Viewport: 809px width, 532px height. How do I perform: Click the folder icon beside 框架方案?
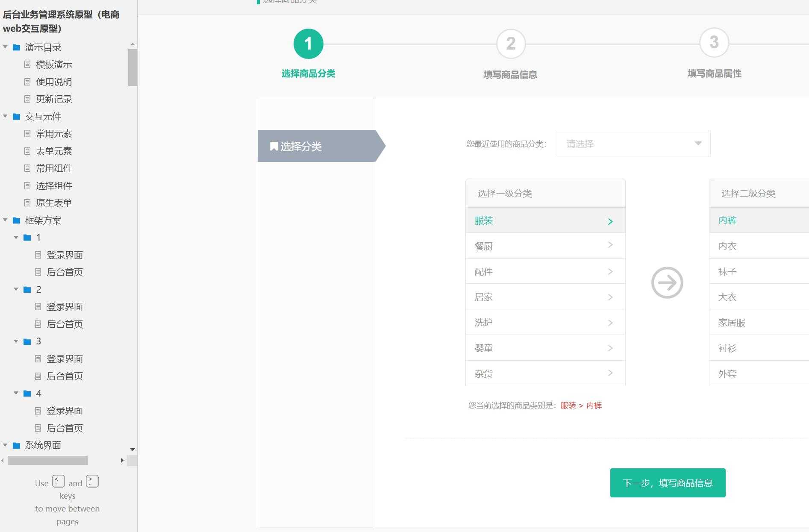[x=16, y=220]
